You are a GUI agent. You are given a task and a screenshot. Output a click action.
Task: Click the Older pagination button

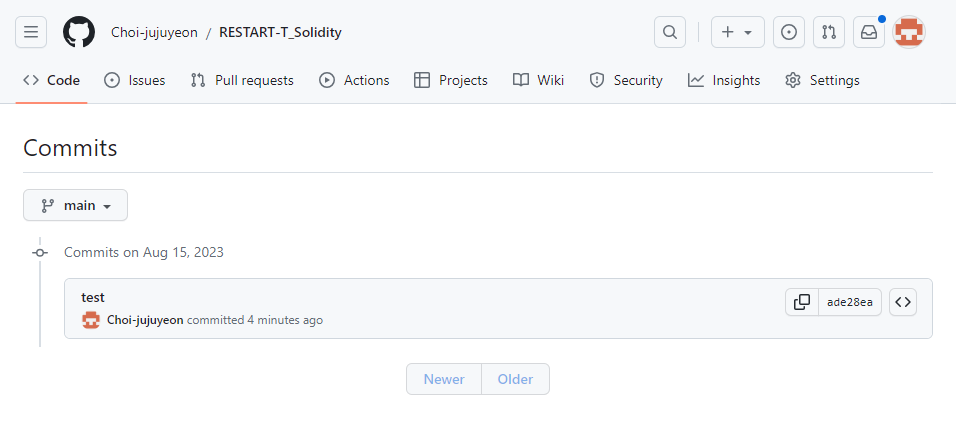[516, 379]
